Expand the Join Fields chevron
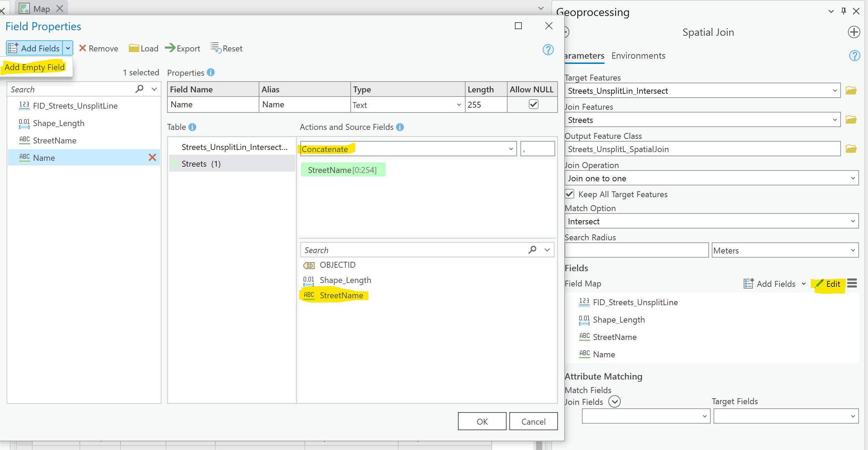 click(614, 401)
